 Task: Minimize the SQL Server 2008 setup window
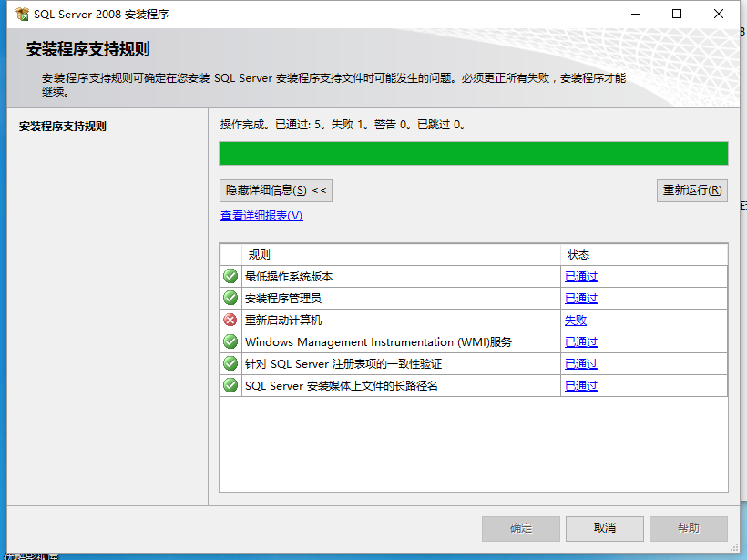636,15
